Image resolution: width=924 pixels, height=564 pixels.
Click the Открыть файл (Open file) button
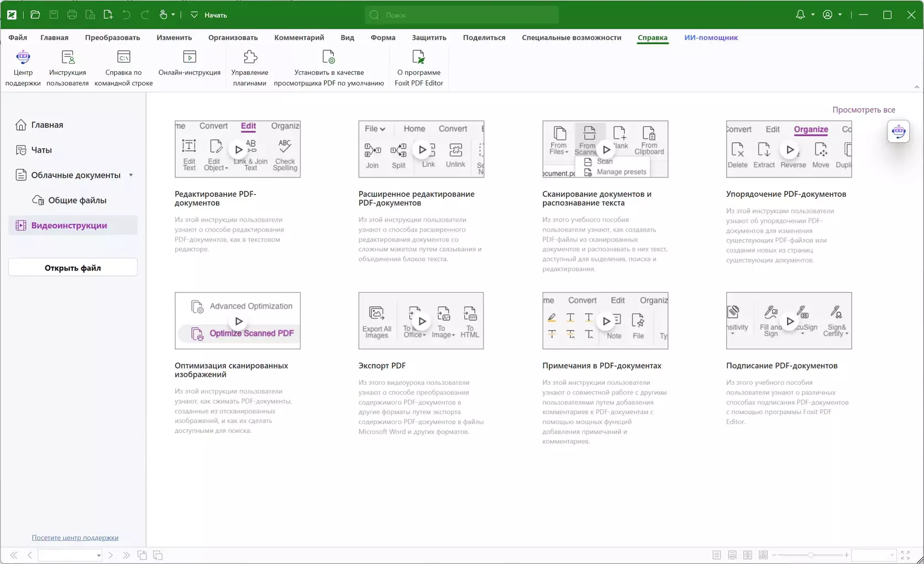click(x=73, y=268)
